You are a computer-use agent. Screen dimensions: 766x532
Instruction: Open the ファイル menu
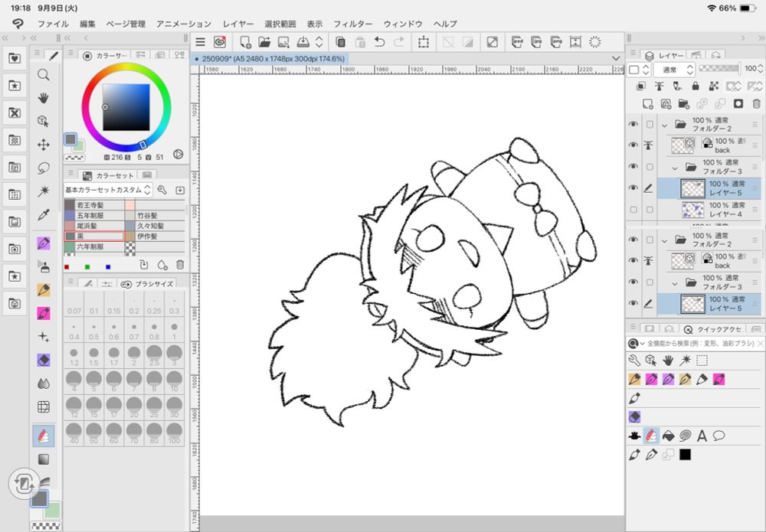[53, 24]
